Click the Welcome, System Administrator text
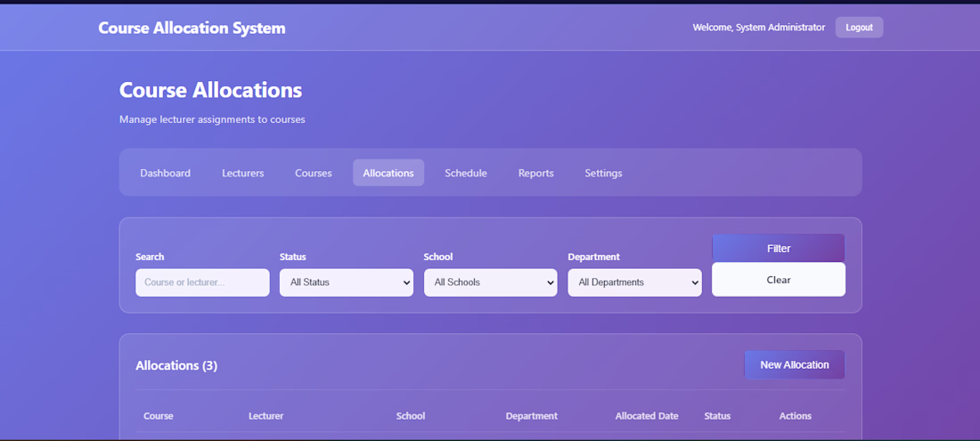The height and width of the screenshot is (441, 980). pos(759,28)
